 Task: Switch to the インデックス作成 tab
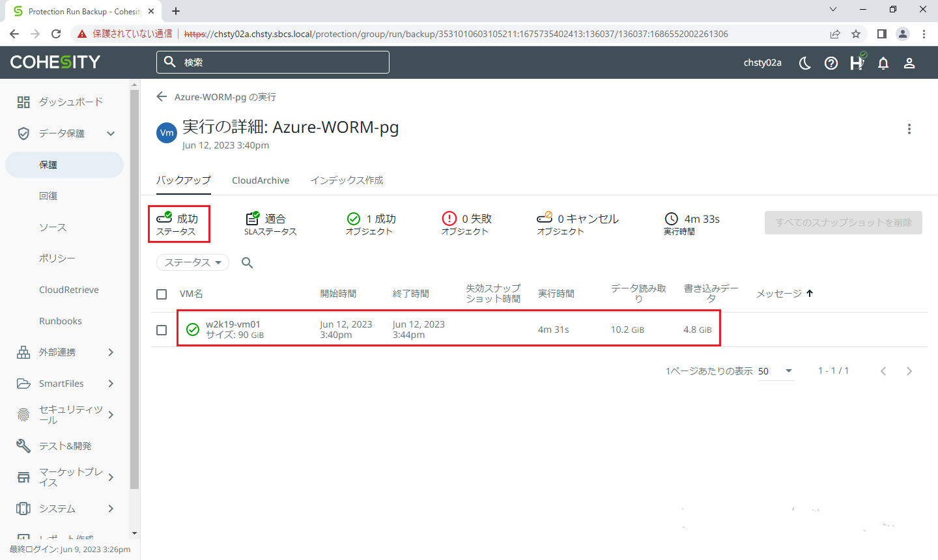[x=347, y=180]
